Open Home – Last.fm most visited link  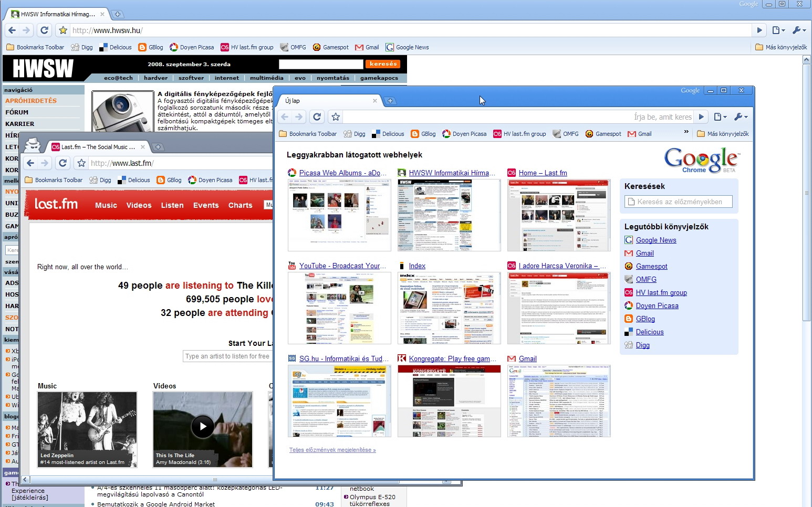[x=543, y=173]
